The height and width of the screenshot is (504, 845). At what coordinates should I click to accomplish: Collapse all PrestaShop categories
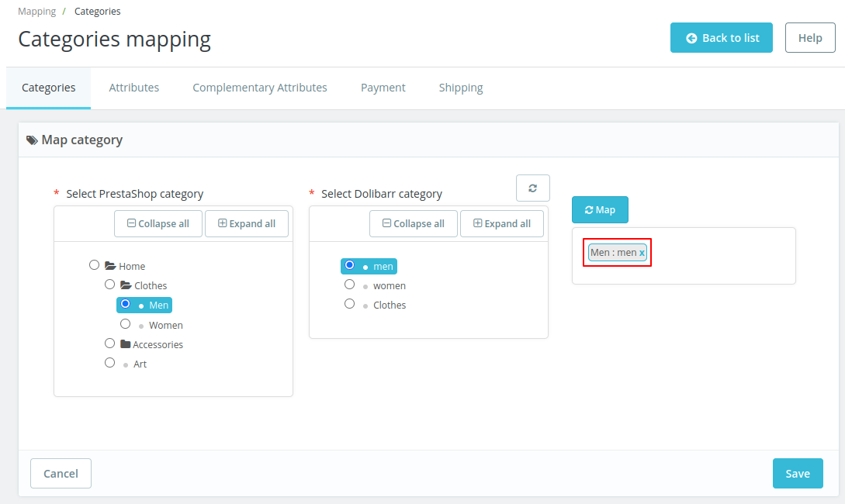click(158, 223)
